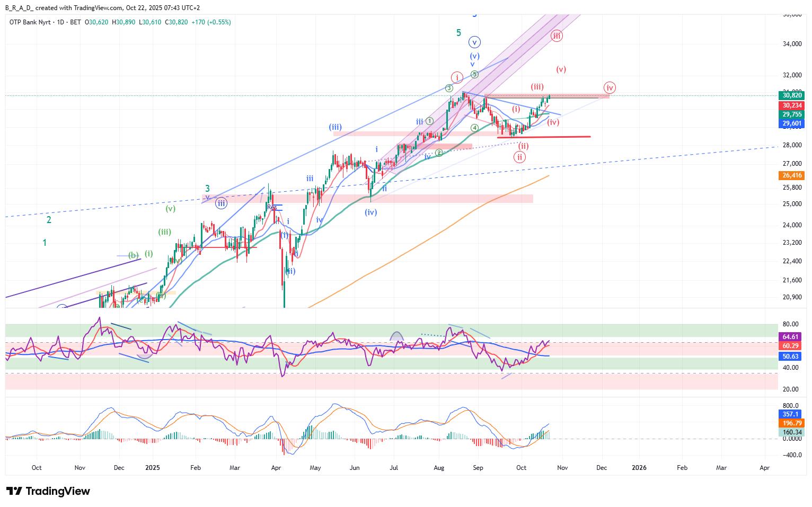This screenshot has height=507, width=812.
Task: Click the orange 196.79 signal value label
Action: (792, 423)
